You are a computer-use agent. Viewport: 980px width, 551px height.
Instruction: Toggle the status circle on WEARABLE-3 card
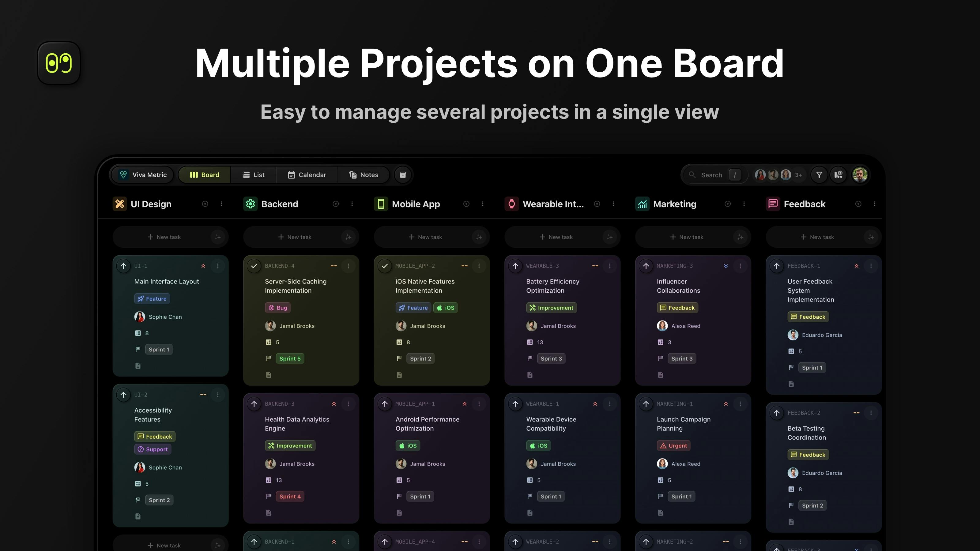click(515, 266)
